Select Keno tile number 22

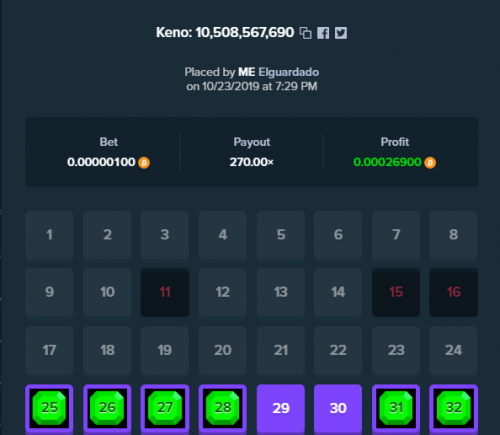[x=338, y=350]
